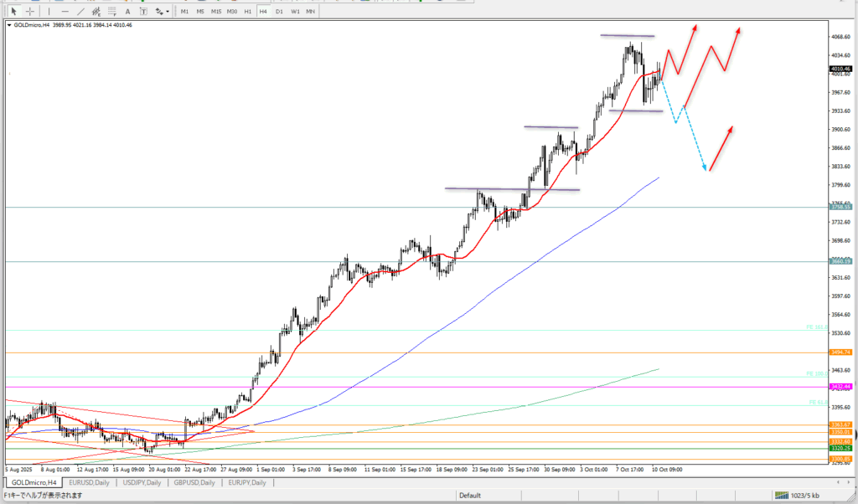Viewport: 858px width, 504px height.
Task: Select the horizontal line drawing tool
Action: (65, 11)
